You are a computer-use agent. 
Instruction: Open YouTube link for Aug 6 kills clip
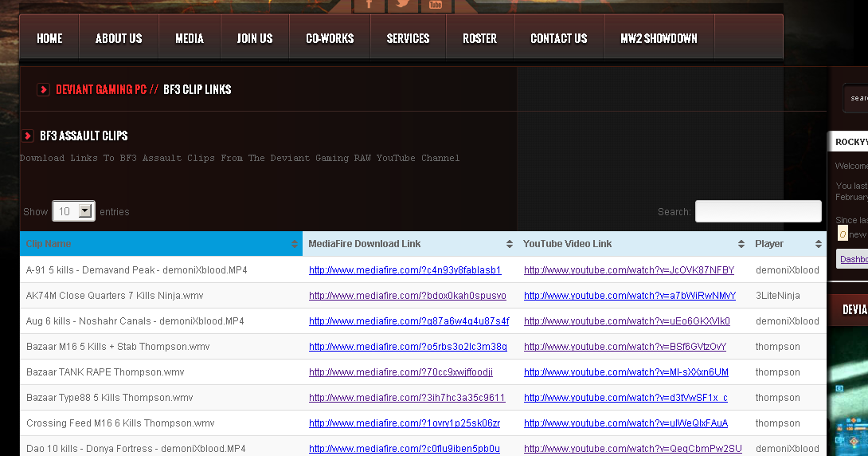[x=628, y=320]
